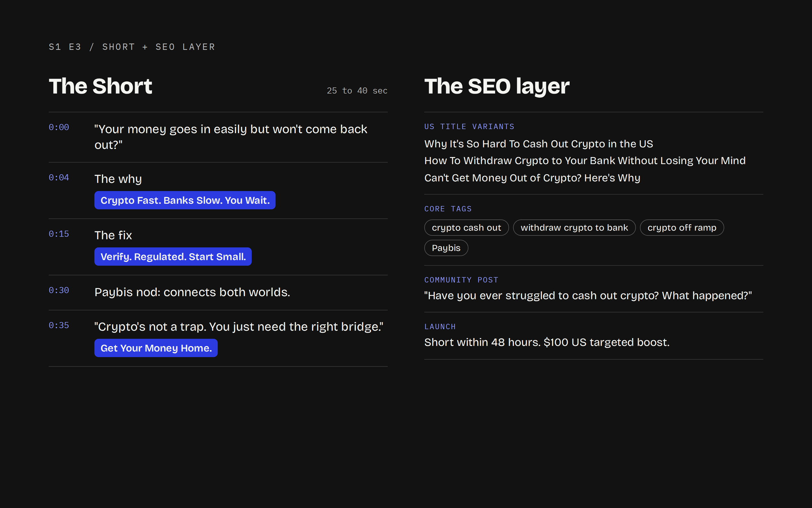The width and height of the screenshot is (812, 508).
Task: Click 'Have you ever struggled to cash out' question
Action: point(588,296)
